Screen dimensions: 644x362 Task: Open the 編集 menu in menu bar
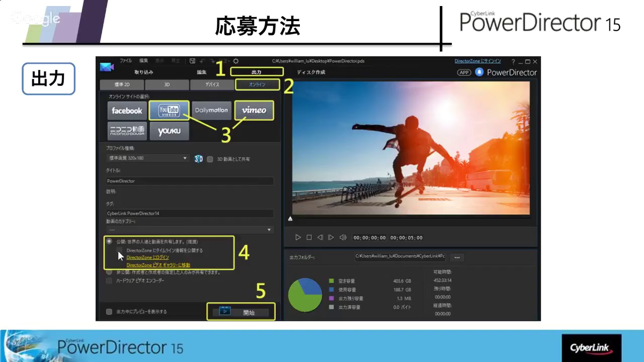click(x=144, y=61)
